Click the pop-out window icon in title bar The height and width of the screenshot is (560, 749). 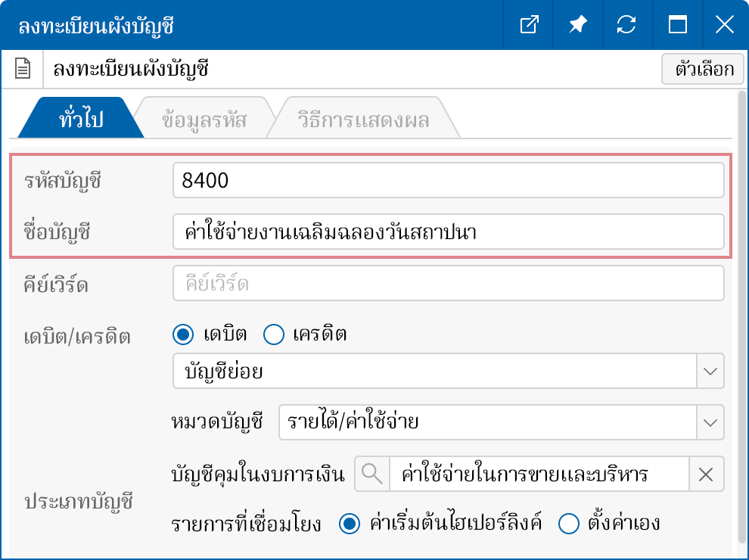(529, 25)
